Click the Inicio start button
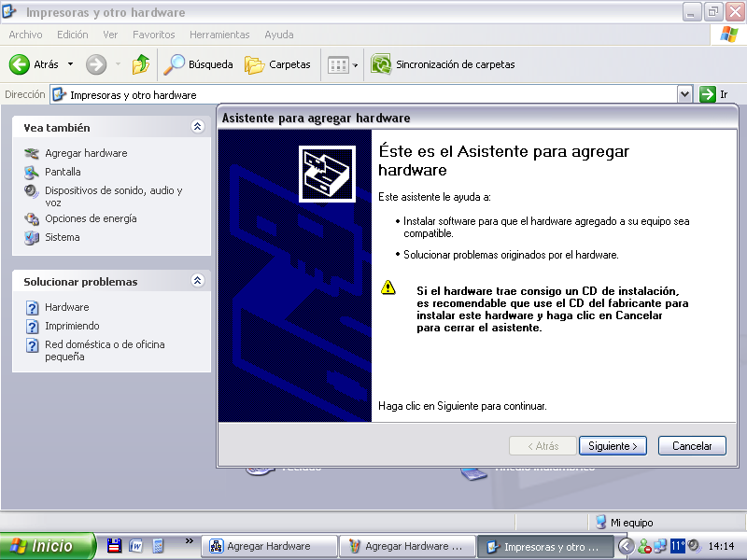 click(47, 546)
